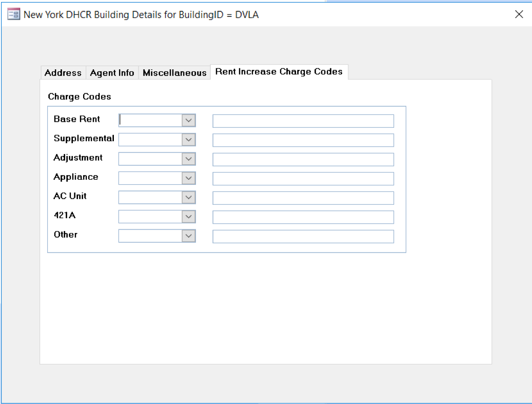Close the Building Details window
The width and height of the screenshot is (532, 404).
pyautogui.click(x=519, y=14)
